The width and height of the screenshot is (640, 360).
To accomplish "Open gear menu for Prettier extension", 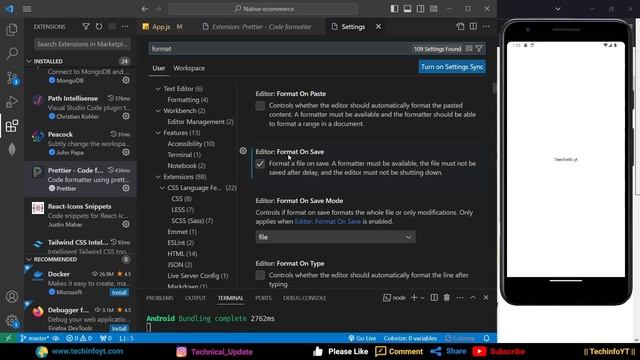I will point(126,188).
